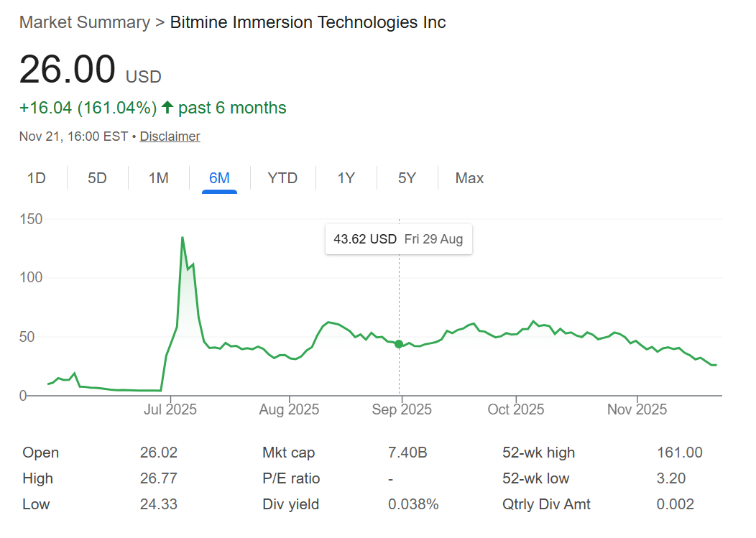The width and height of the screenshot is (756, 538).
Task: Select the 1Y time range
Action: 346,177
